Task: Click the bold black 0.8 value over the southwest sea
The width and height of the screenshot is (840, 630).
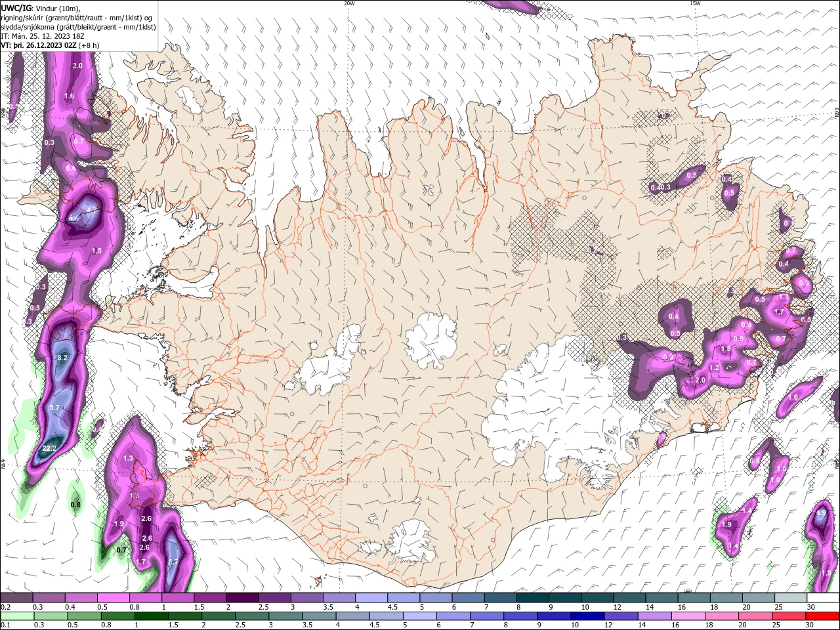Action: coord(75,505)
